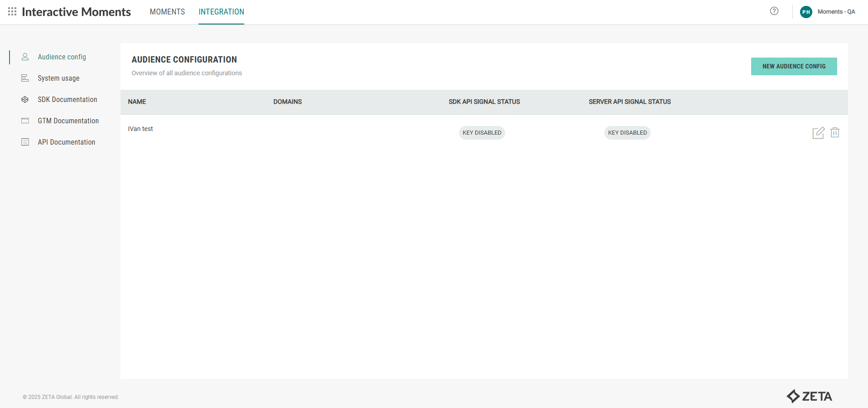Viewport: 868px width, 408px height.
Task: Click the Server API Key Disabled badge
Action: pyautogui.click(x=627, y=133)
